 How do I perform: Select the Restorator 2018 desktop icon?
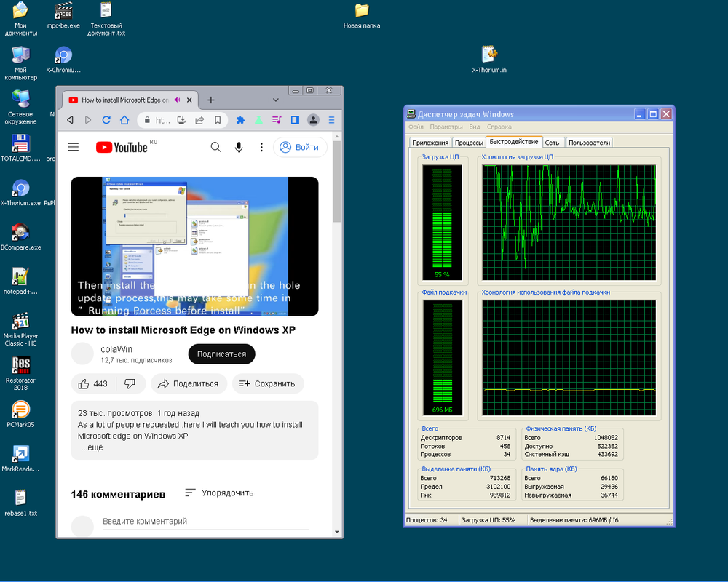coord(20,373)
